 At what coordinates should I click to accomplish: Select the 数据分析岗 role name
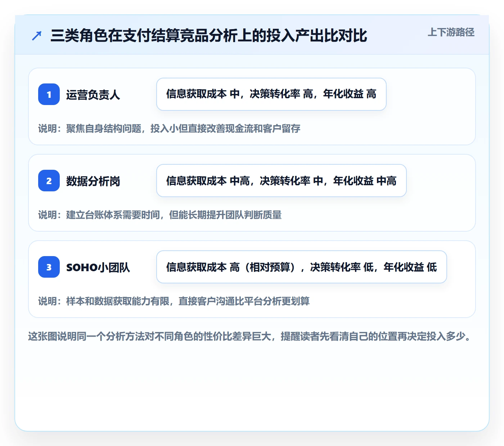[x=93, y=181]
